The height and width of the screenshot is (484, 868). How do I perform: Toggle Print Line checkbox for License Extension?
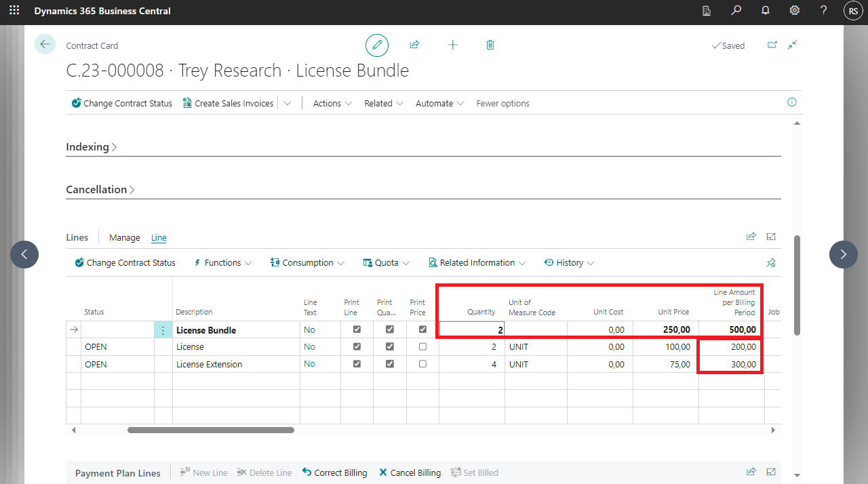357,364
